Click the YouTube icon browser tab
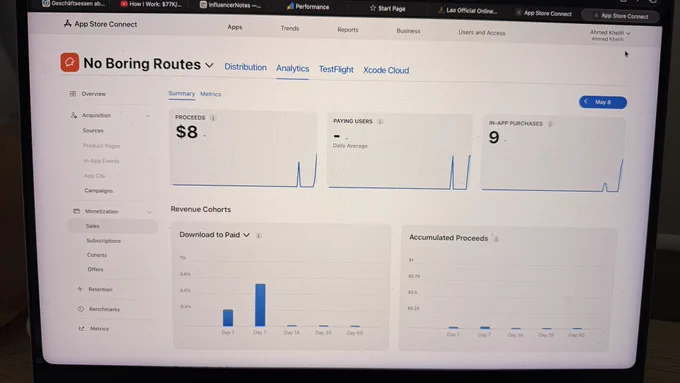The height and width of the screenshot is (383, 680). click(x=124, y=4)
